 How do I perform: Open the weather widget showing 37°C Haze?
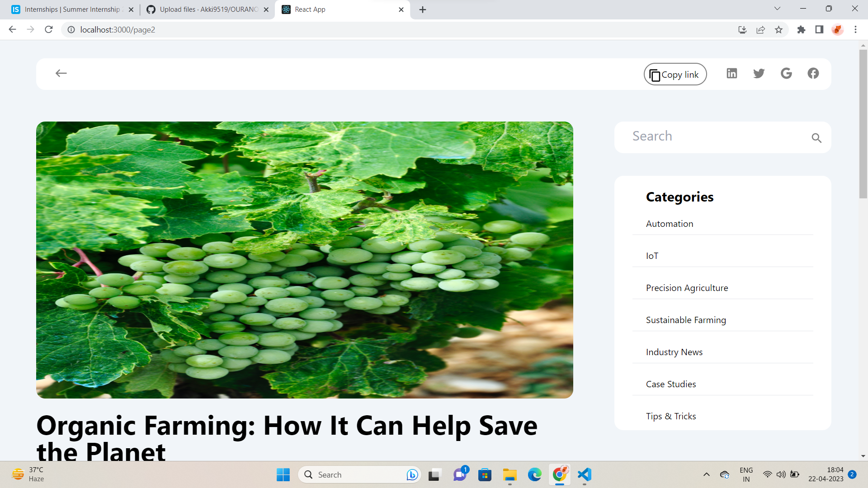tap(28, 474)
